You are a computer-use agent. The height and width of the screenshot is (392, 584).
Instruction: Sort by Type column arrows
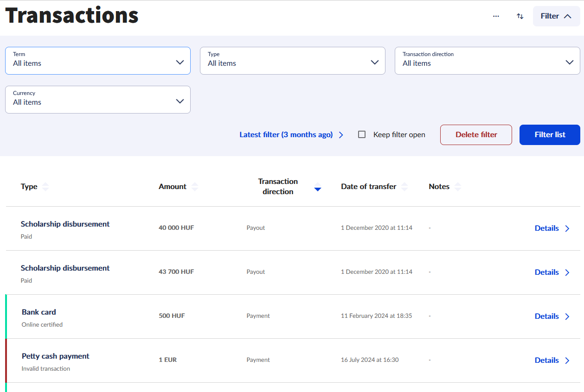[45, 187]
